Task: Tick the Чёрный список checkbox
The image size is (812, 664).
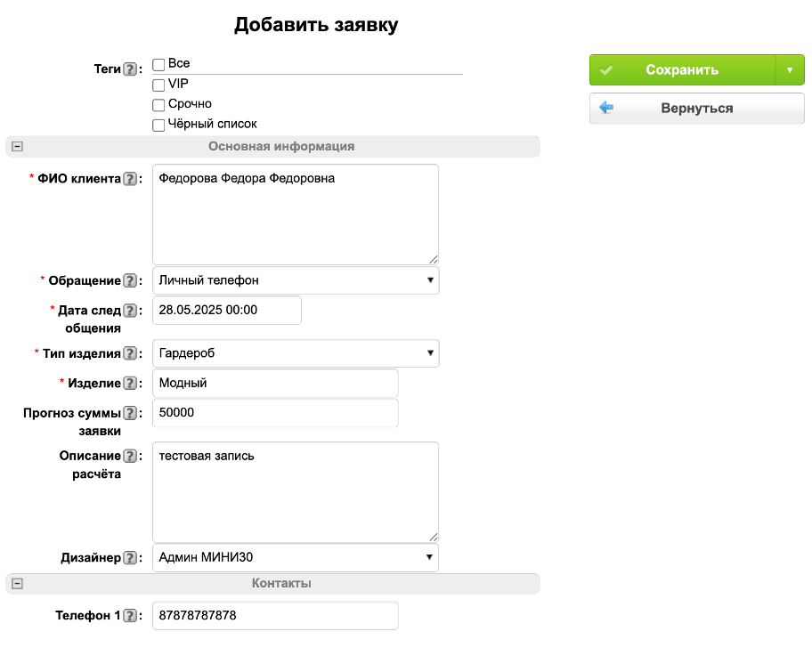Action: tap(158, 125)
